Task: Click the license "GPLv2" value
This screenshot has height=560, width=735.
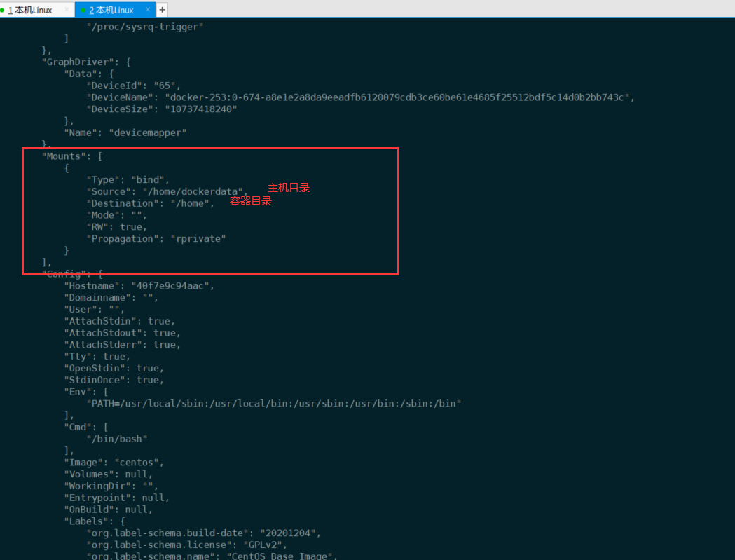Action: (x=263, y=545)
